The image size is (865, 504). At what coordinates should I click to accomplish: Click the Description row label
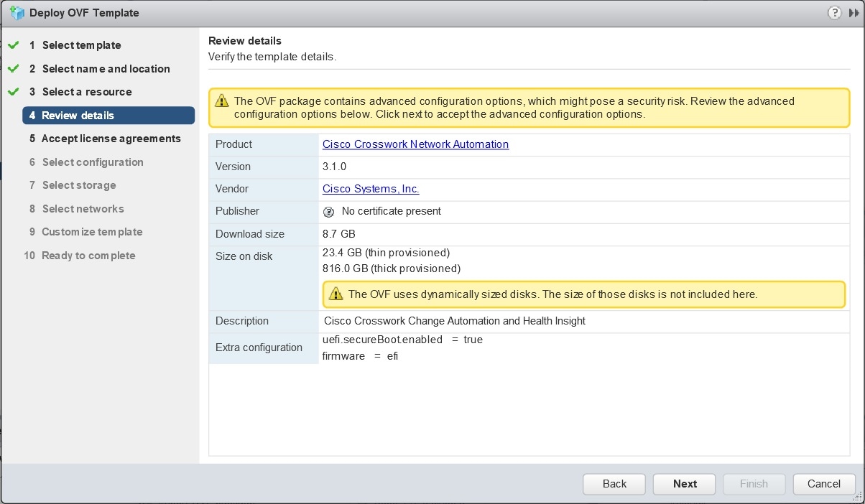point(242,321)
